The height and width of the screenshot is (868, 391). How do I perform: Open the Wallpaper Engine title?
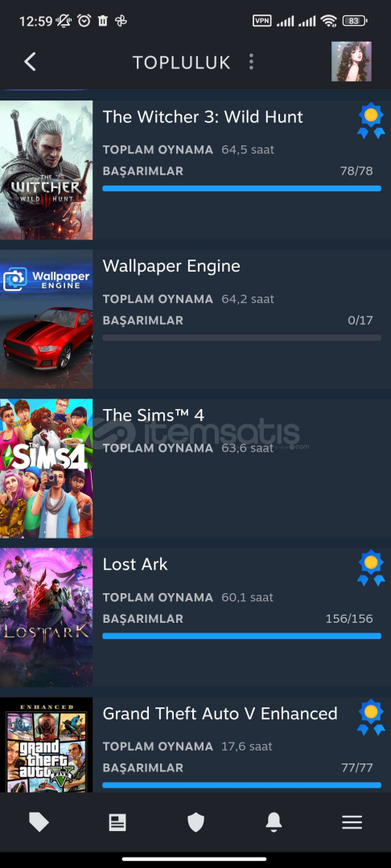[x=171, y=266]
